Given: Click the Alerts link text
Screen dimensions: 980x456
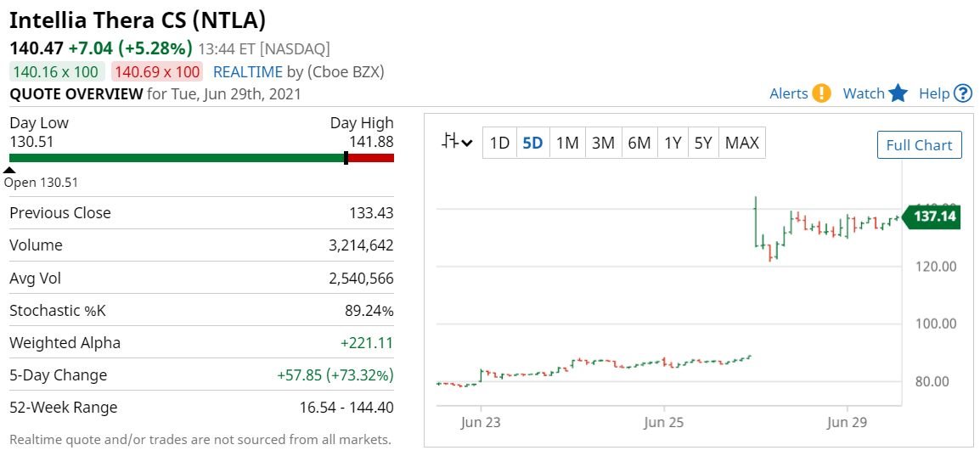Looking at the screenshot, I should click(x=789, y=93).
